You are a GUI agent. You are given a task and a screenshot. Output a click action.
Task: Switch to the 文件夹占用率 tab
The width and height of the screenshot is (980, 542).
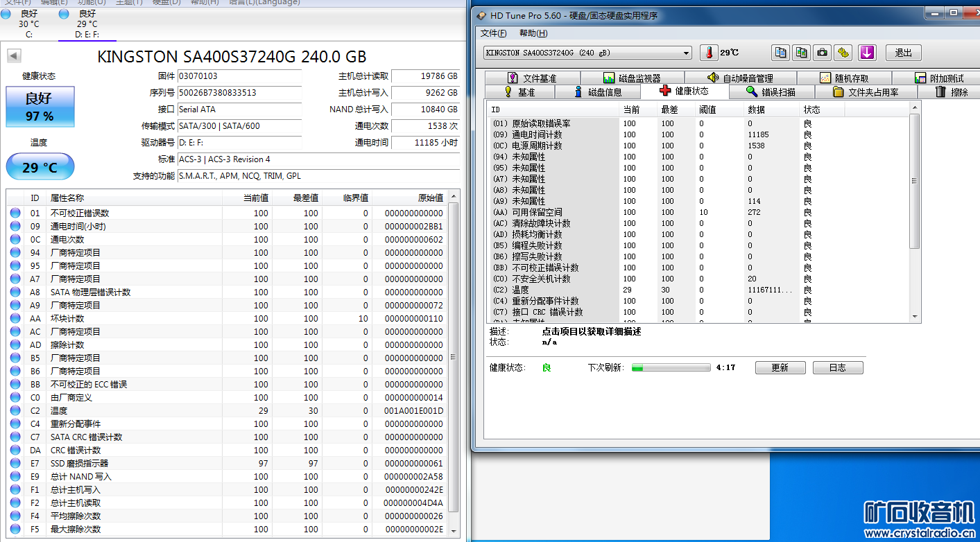866,91
